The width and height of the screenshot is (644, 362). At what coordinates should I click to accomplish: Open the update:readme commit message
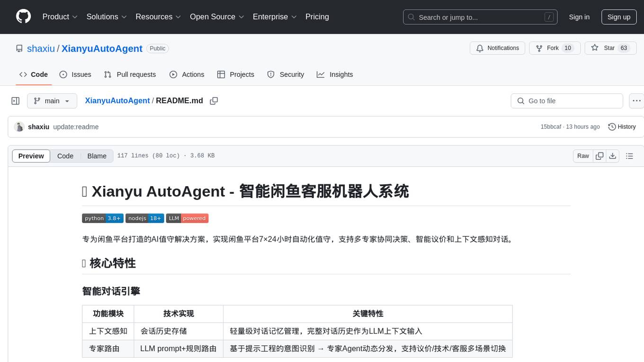(76, 127)
